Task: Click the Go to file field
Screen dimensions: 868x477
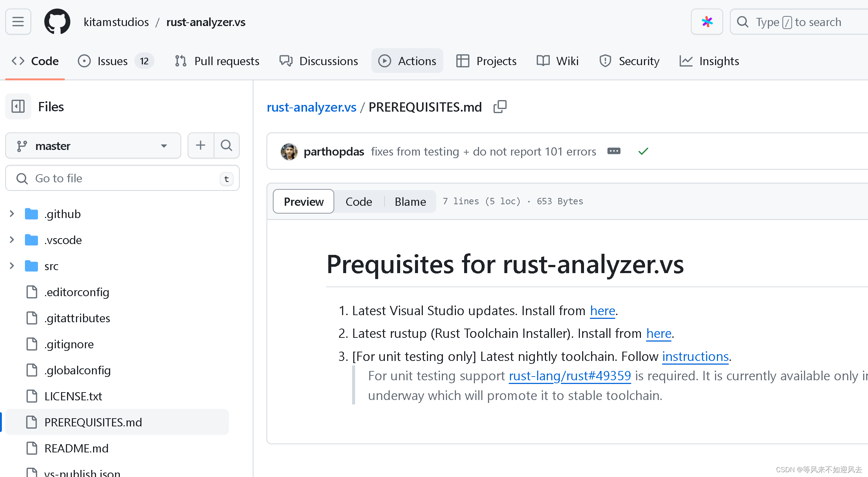Action: pyautogui.click(x=122, y=178)
